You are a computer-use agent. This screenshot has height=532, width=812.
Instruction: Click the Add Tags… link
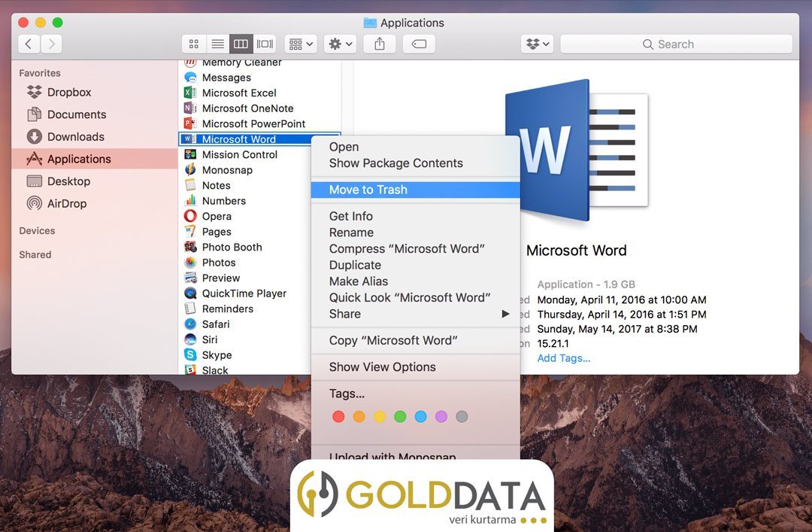563,358
